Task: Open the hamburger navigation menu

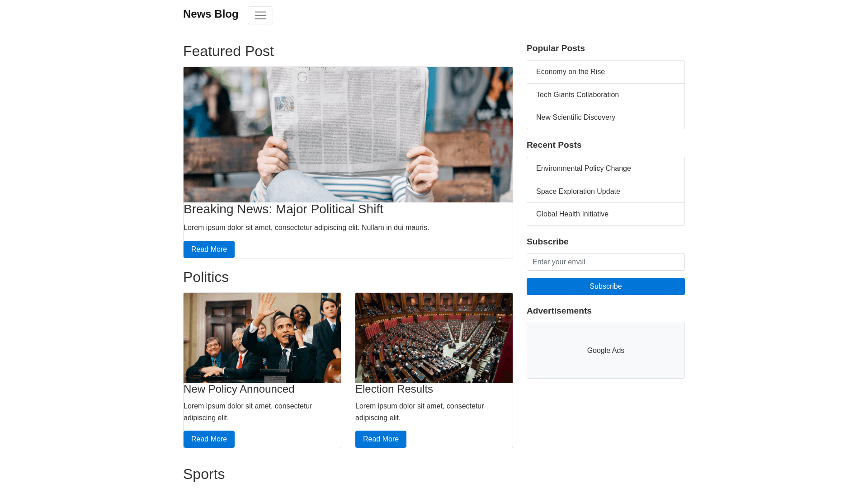Action: pos(260,15)
